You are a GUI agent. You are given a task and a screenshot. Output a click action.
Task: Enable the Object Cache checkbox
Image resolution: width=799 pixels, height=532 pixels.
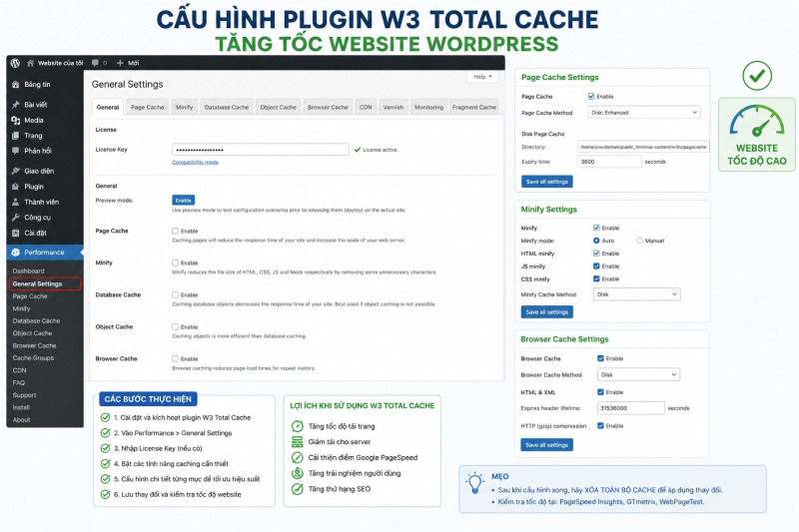176,326
